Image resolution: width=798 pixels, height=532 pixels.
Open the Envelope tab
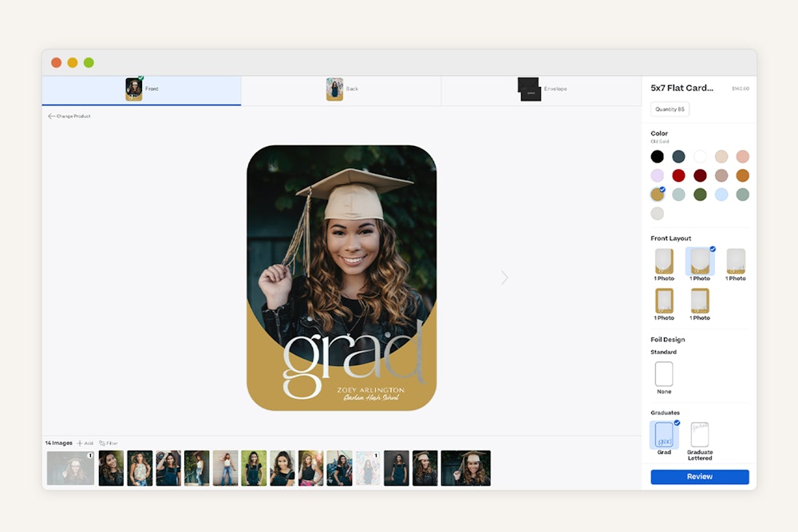(x=541, y=89)
